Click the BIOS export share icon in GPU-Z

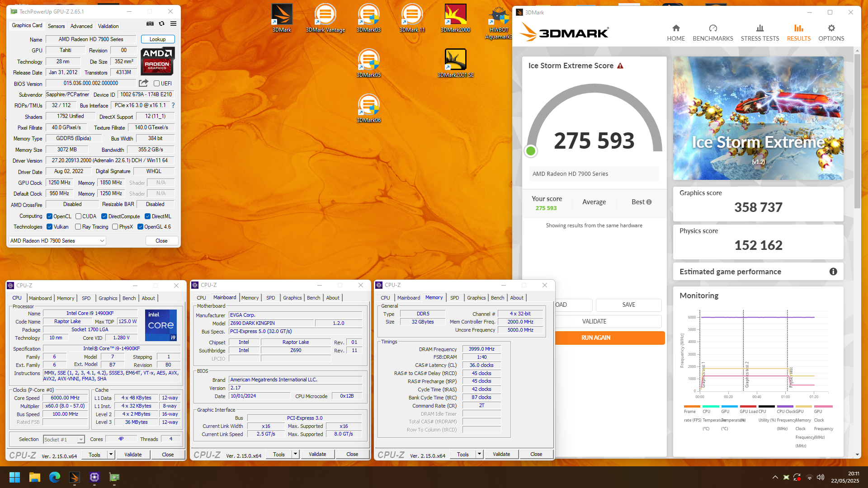point(143,83)
